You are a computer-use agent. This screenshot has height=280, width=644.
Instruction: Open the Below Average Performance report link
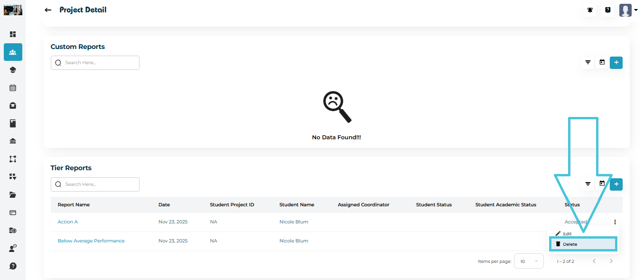91,241
